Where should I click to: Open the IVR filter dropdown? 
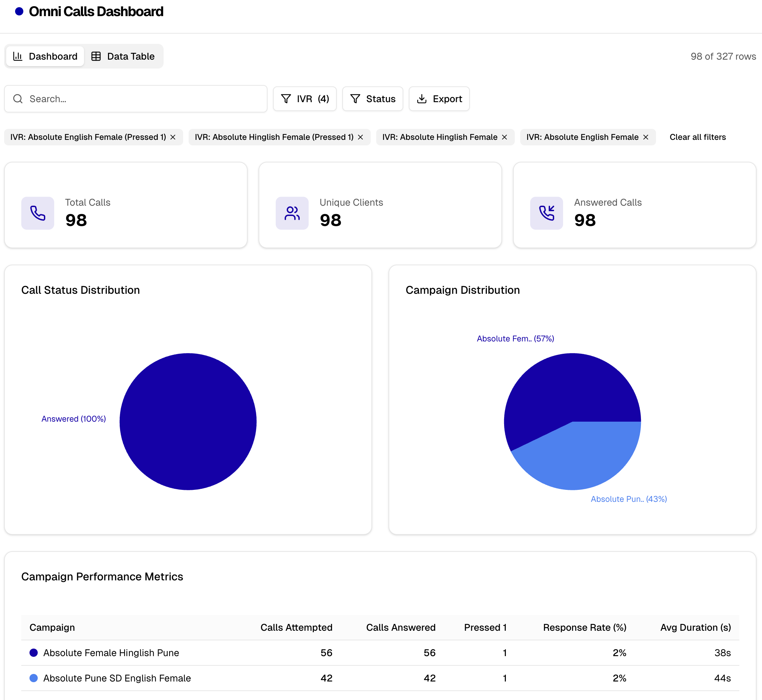[305, 98]
